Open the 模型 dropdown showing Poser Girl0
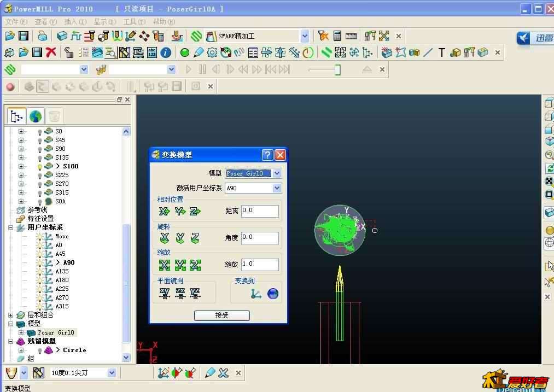Viewport: 554px width, 392px height. [x=277, y=173]
